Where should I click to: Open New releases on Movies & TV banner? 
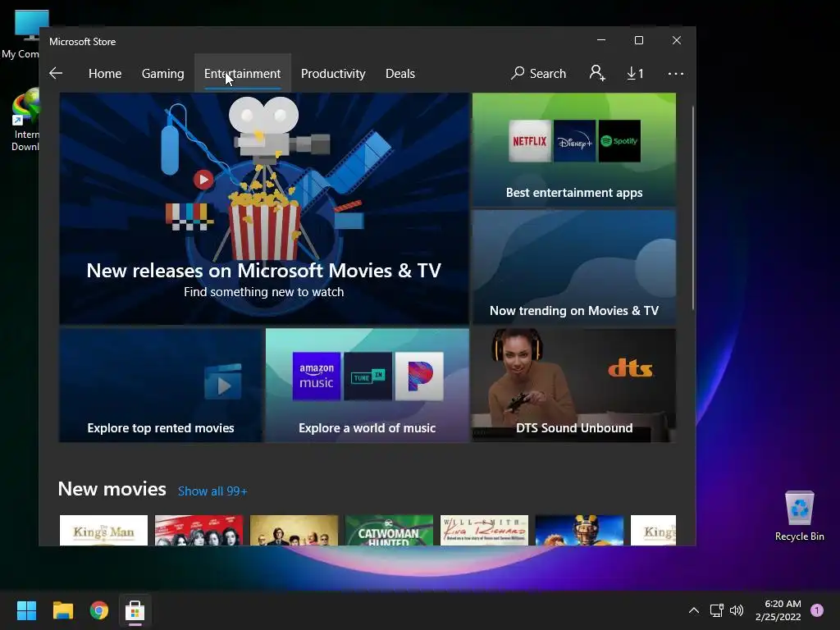point(264,208)
